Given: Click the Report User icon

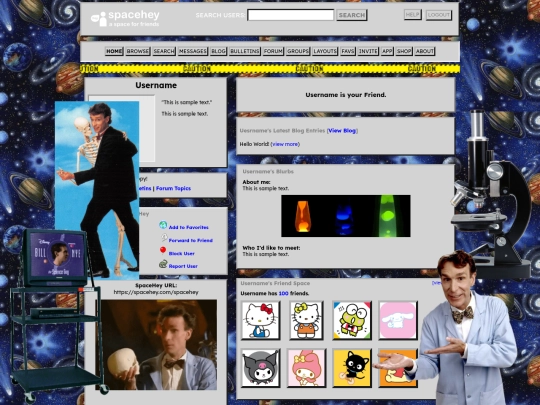Looking at the screenshot, I should (163, 264).
